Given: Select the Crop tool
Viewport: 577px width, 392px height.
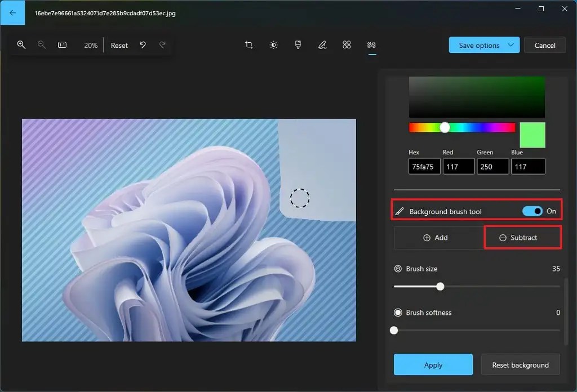Looking at the screenshot, I should 248,45.
